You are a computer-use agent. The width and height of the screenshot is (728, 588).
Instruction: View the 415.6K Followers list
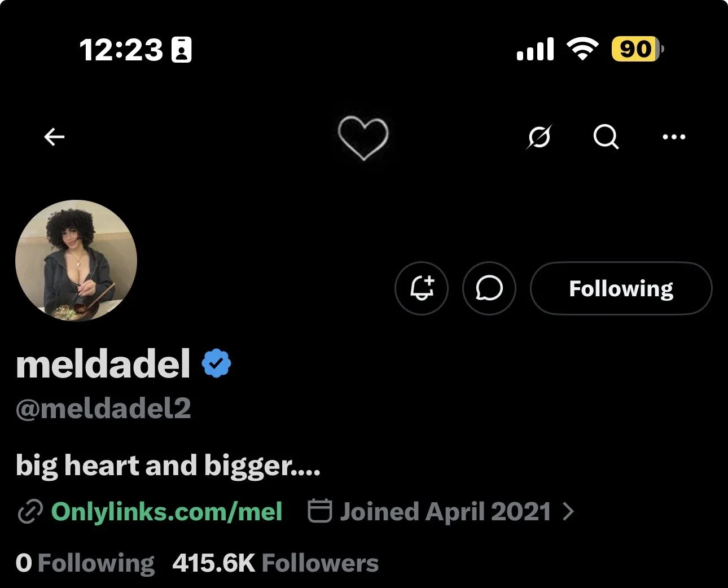(275, 563)
